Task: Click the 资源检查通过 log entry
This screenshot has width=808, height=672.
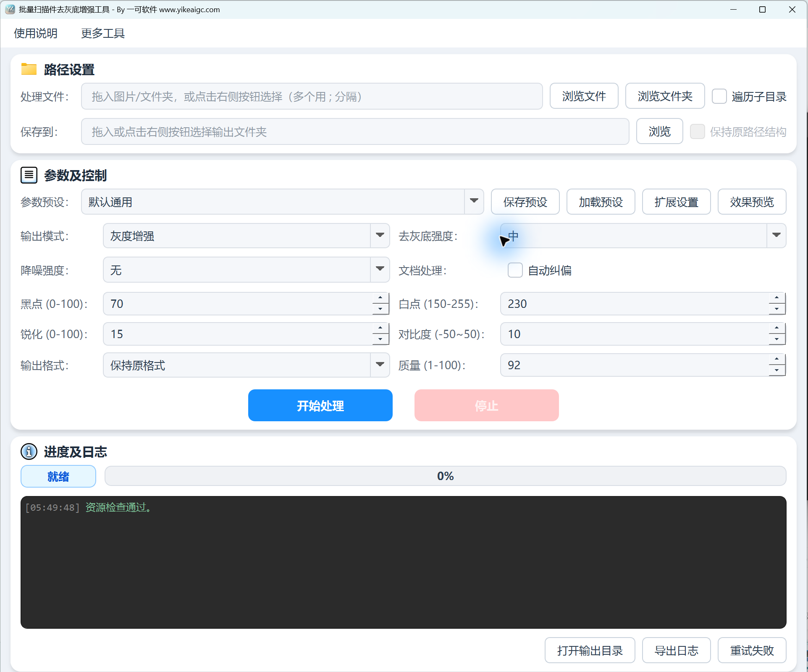Action: [118, 507]
